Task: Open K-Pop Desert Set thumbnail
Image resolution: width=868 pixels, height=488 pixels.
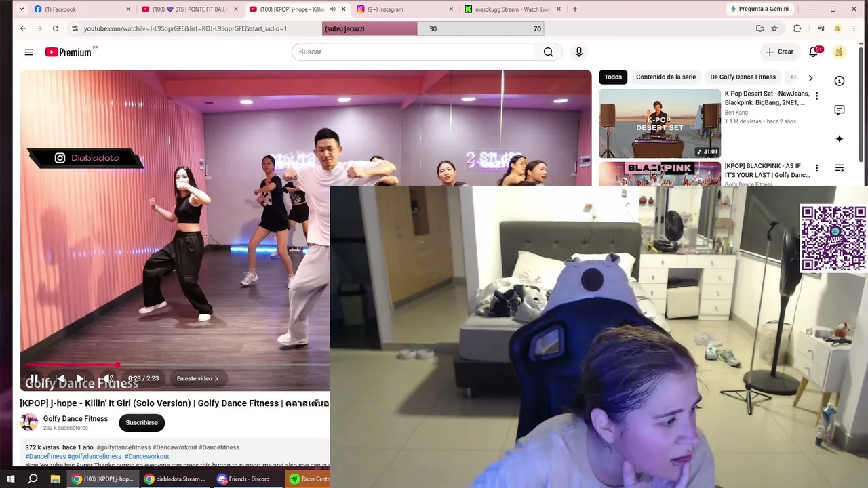Action: (660, 123)
